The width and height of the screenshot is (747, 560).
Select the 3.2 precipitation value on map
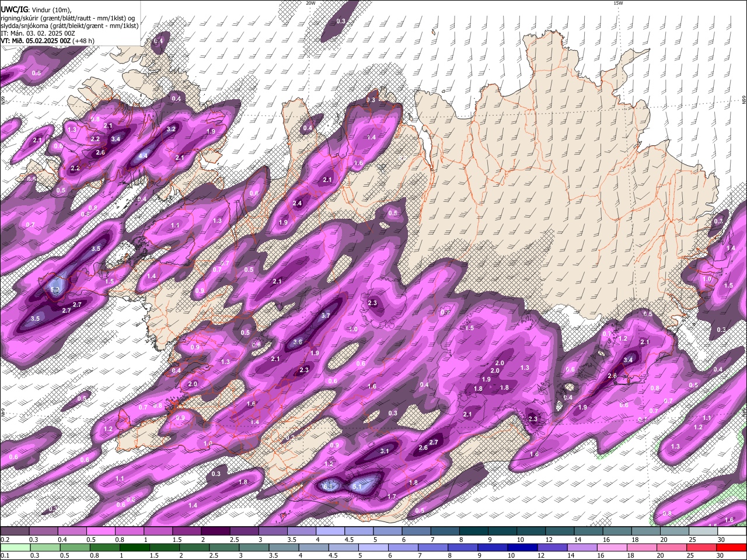coord(172,129)
